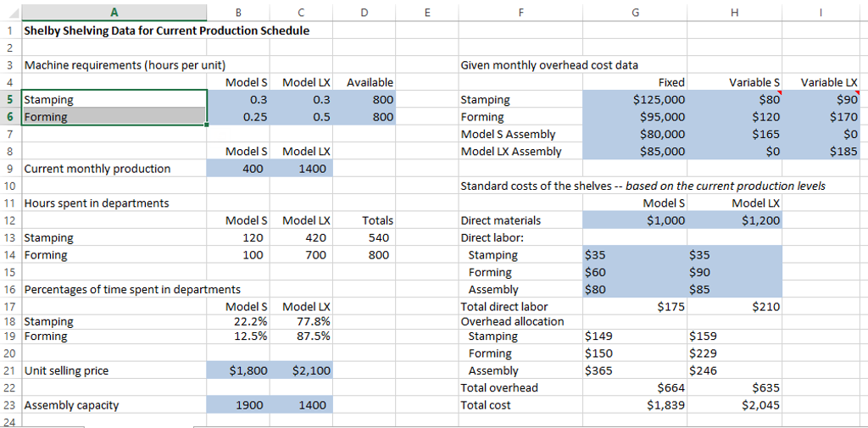Click the select-all corner of the grid

click(9, 12)
